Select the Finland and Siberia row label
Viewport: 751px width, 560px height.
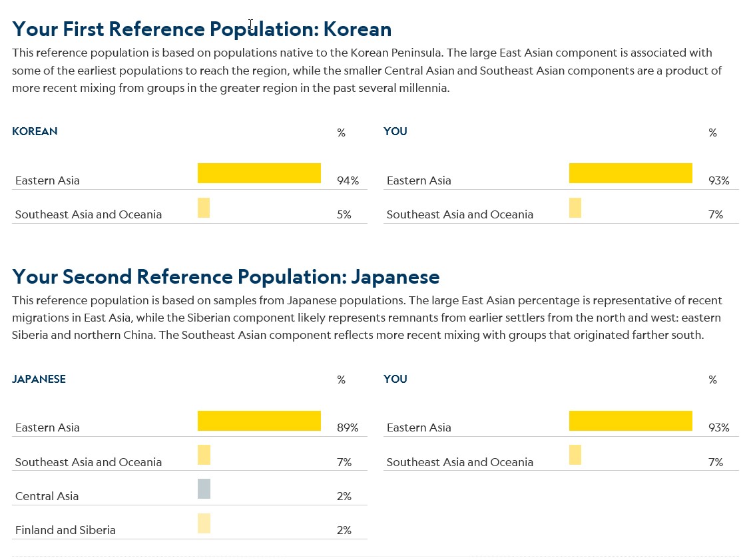(x=65, y=530)
